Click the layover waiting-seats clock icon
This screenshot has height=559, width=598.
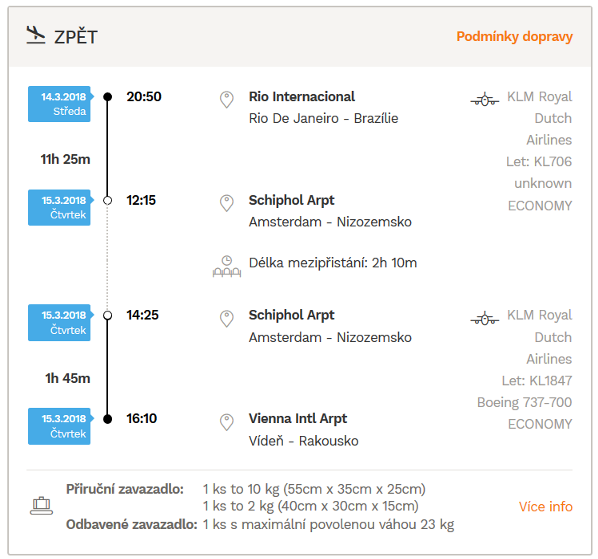pyautogui.click(x=227, y=266)
